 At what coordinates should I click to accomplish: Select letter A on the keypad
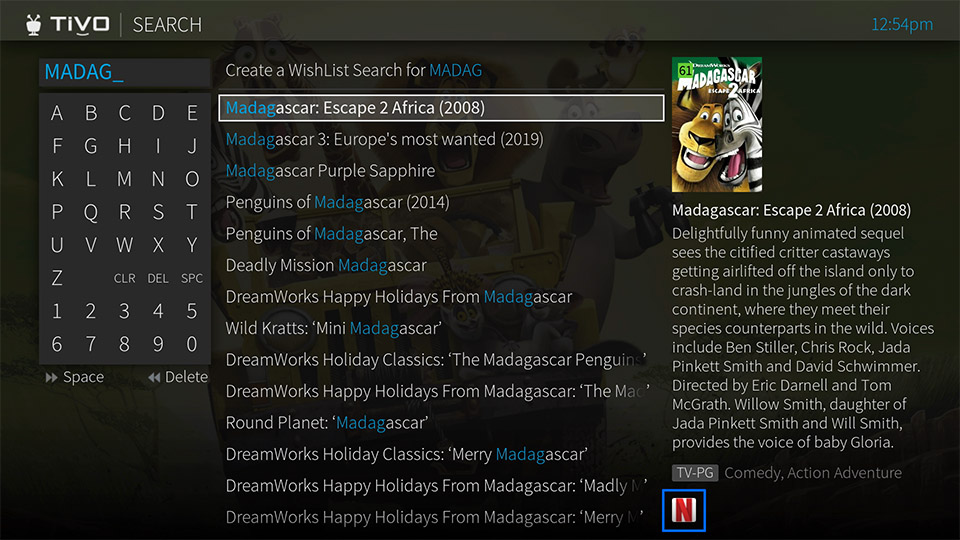[57, 113]
